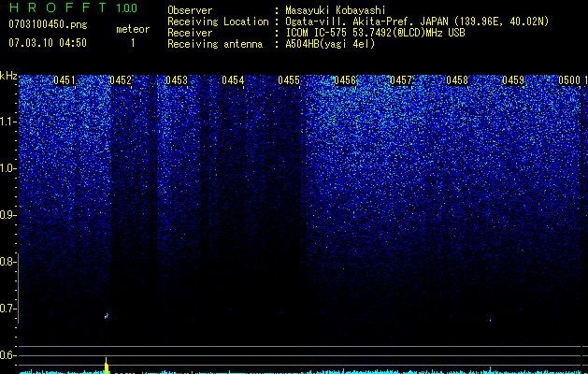Click time marker 0459
The height and width of the screenshot is (374, 588).
coord(513,80)
